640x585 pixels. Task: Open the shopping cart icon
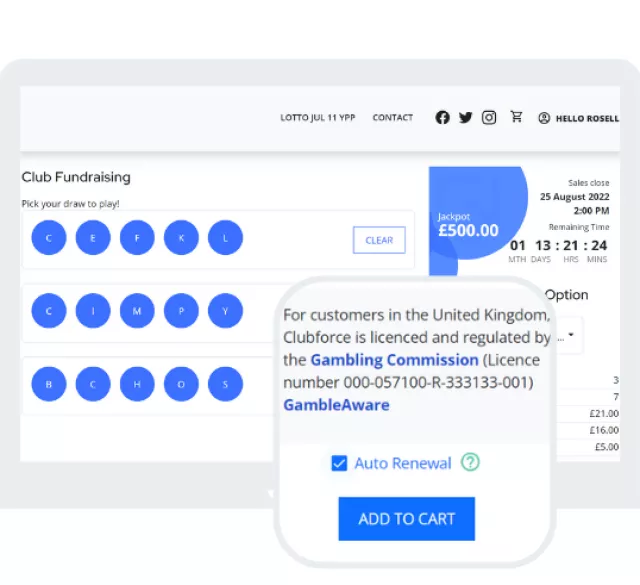click(x=516, y=117)
